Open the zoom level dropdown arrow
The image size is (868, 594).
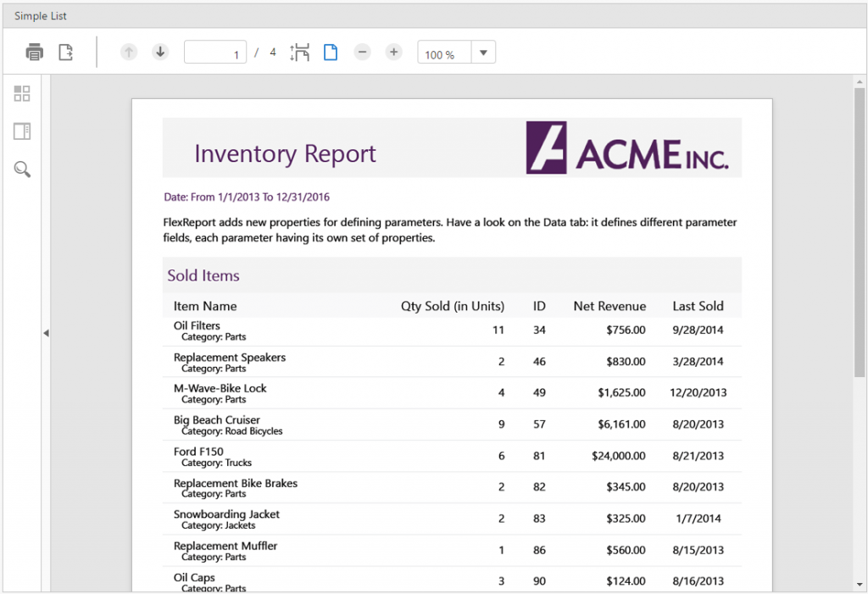[483, 53]
